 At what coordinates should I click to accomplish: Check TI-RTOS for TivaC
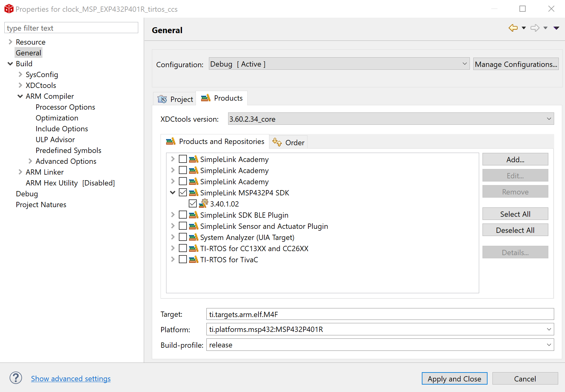183,259
